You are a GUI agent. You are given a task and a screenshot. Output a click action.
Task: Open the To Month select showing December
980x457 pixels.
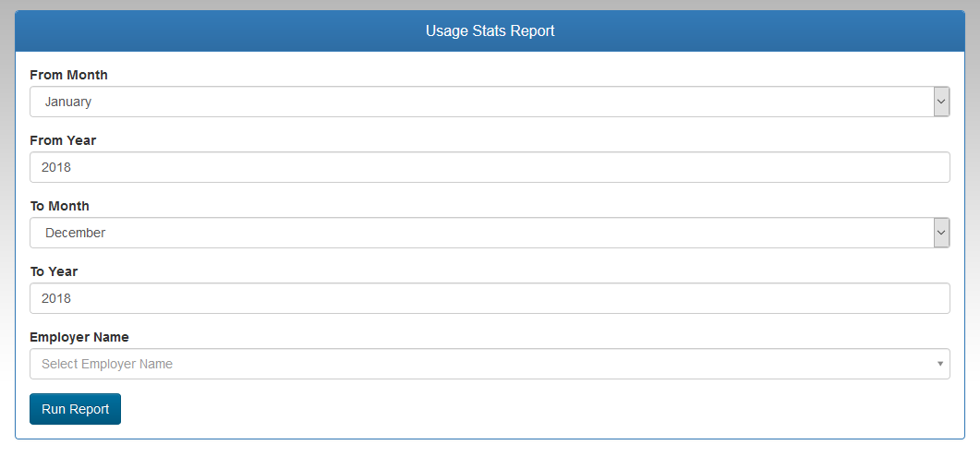coord(490,233)
